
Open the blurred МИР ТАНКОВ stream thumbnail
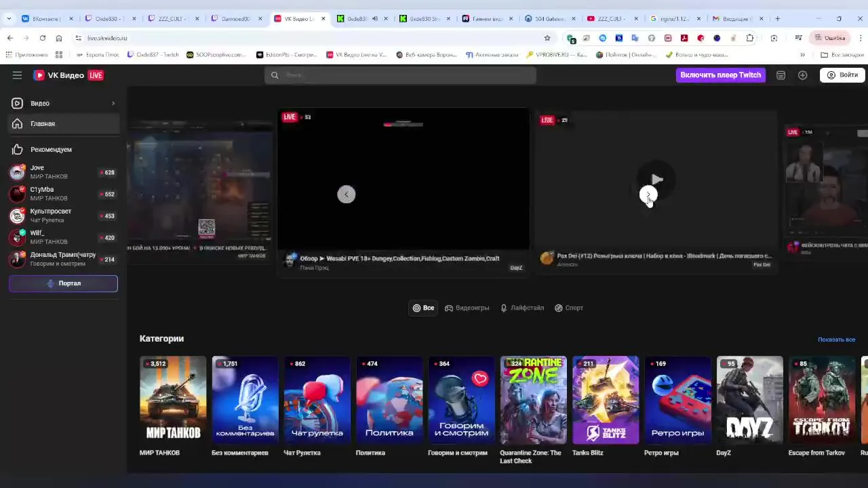tap(199, 183)
